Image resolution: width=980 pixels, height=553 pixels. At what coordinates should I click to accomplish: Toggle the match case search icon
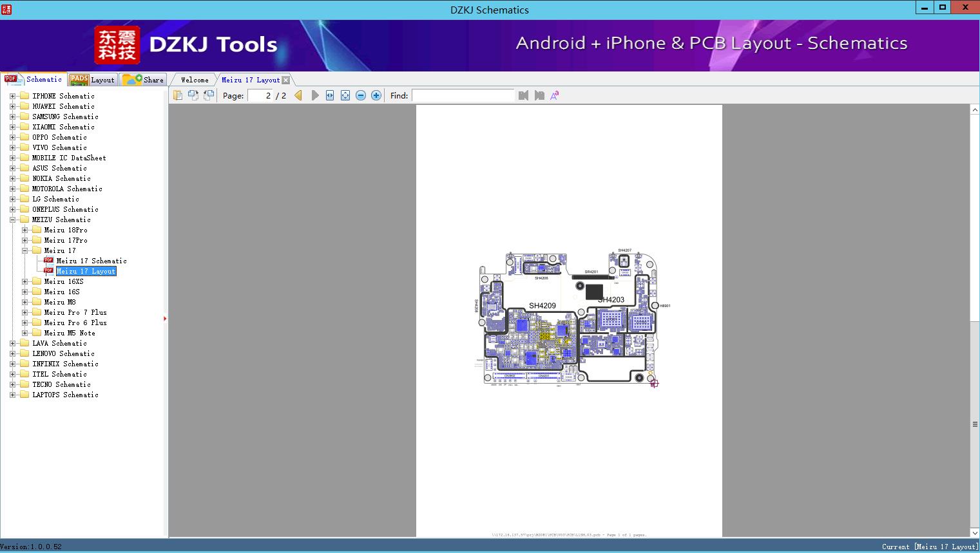(554, 95)
